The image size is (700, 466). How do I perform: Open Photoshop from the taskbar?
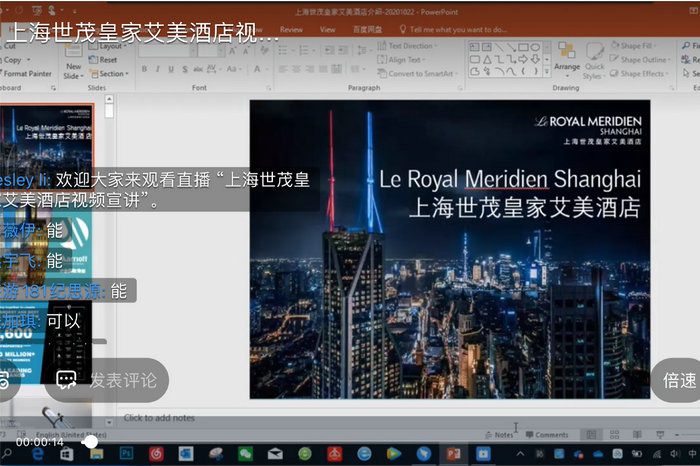point(126,454)
